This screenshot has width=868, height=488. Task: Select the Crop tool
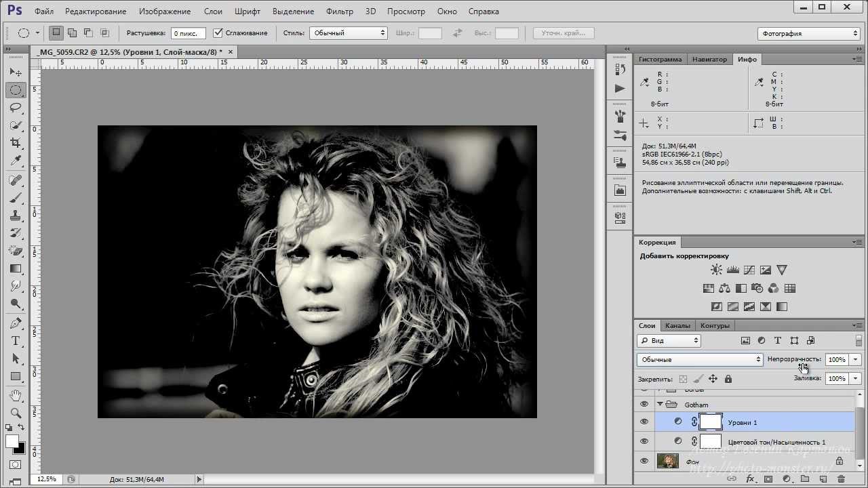coord(16,143)
